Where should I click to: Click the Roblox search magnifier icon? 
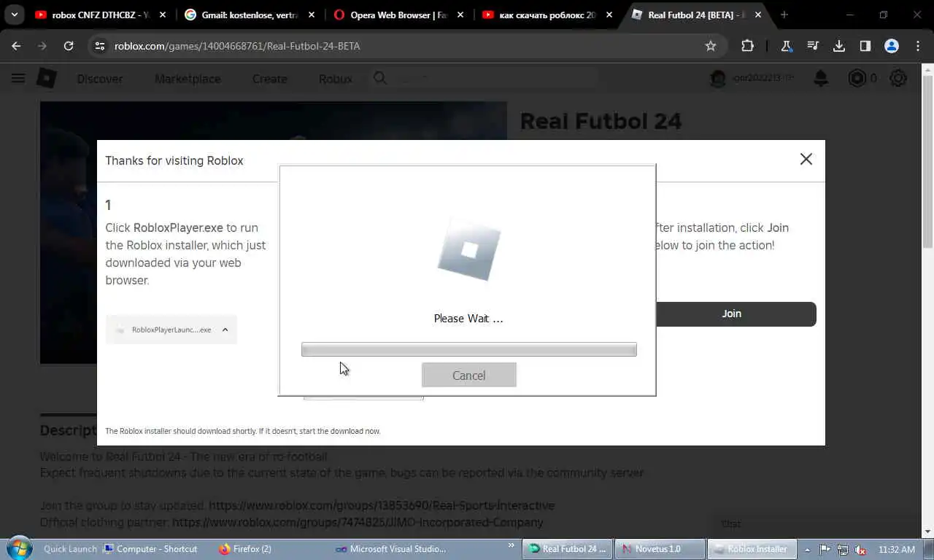pos(380,78)
